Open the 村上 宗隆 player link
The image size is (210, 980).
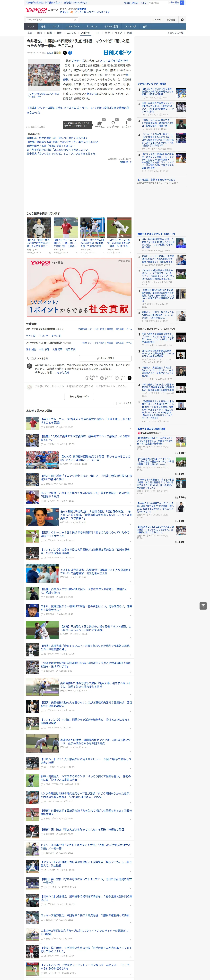(44, 349)
